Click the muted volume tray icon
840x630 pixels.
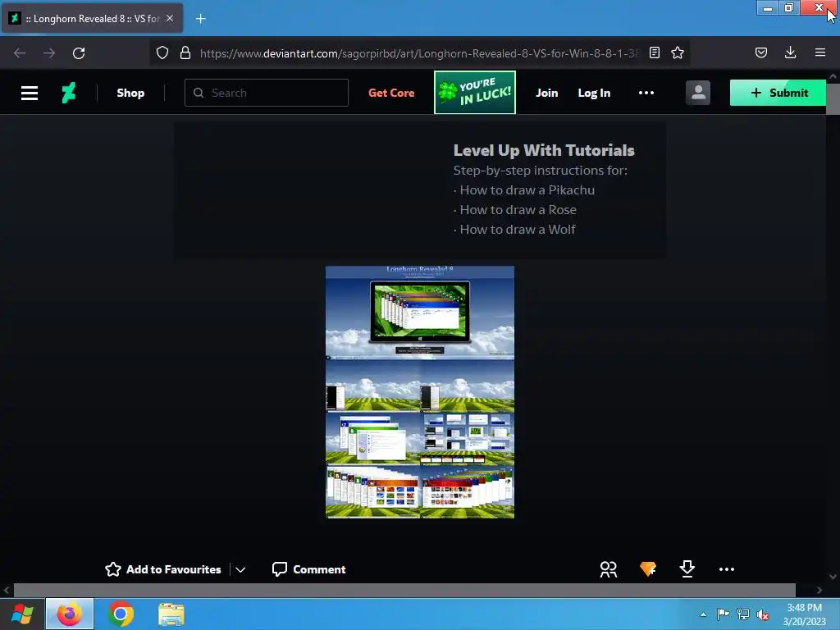point(763,614)
